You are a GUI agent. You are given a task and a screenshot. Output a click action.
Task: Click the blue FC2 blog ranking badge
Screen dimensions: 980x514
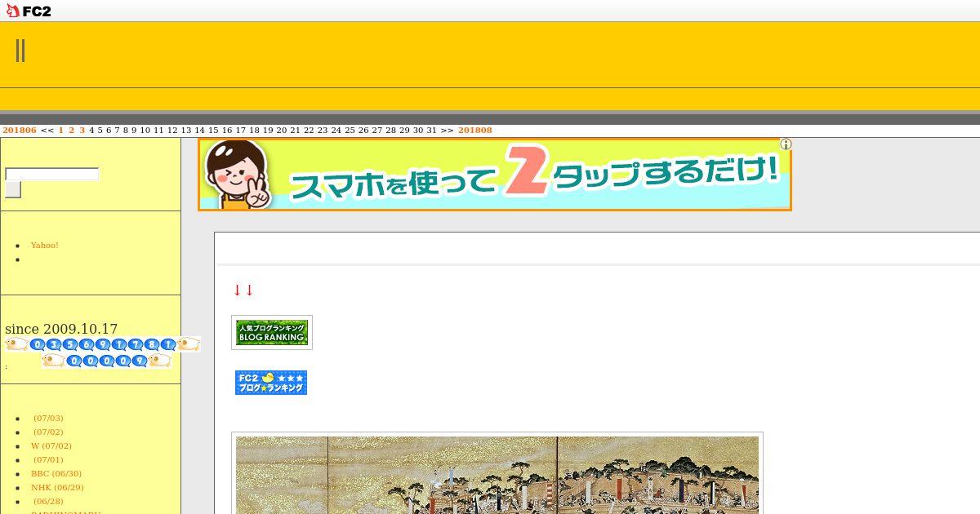pos(271,383)
